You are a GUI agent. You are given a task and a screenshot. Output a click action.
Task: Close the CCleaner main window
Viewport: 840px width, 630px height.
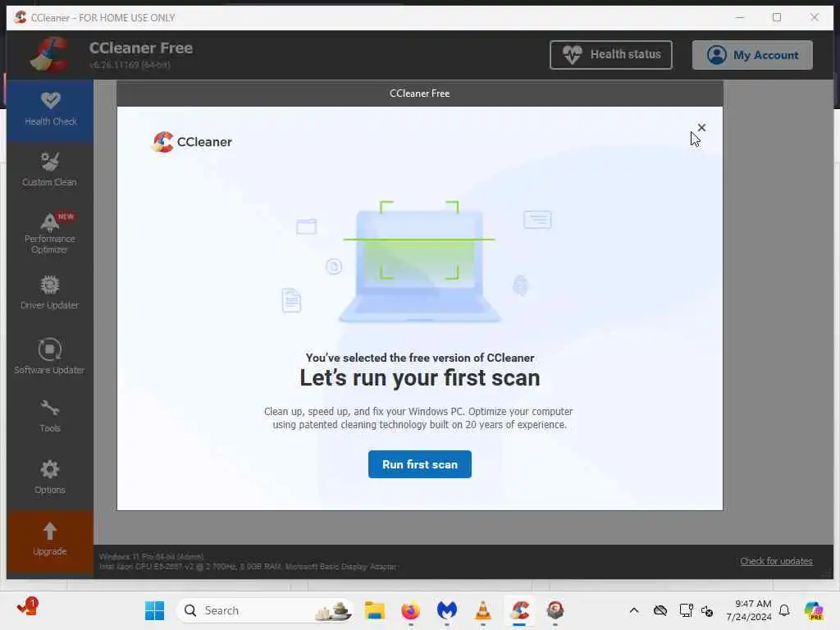tap(815, 17)
